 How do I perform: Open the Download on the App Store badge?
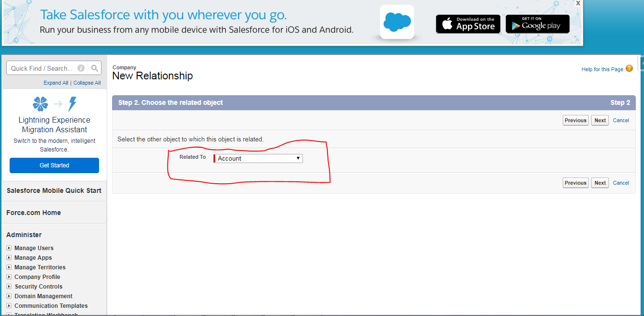point(468,24)
